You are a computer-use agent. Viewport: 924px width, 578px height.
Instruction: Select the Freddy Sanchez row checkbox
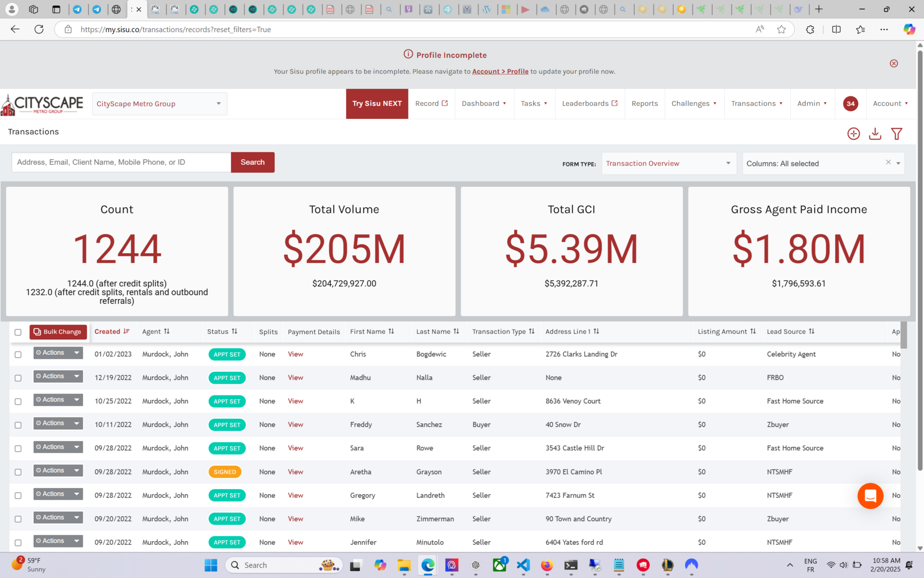(18, 425)
